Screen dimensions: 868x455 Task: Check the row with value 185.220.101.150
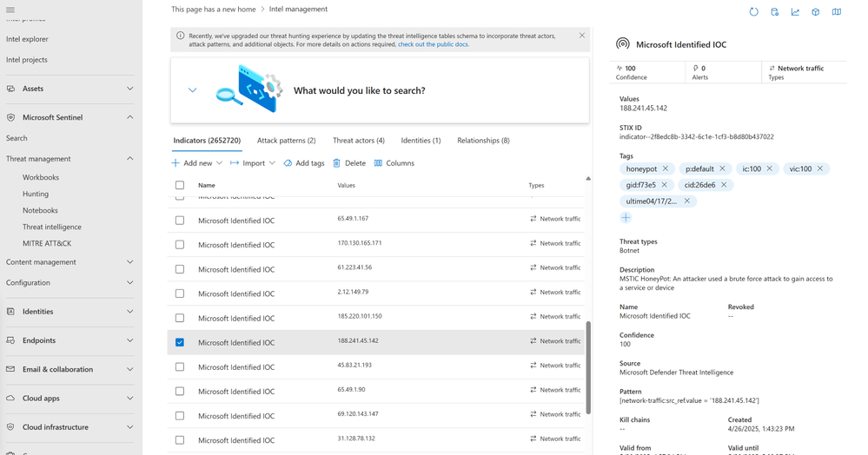pyautogui.click(x=180, y=319)
